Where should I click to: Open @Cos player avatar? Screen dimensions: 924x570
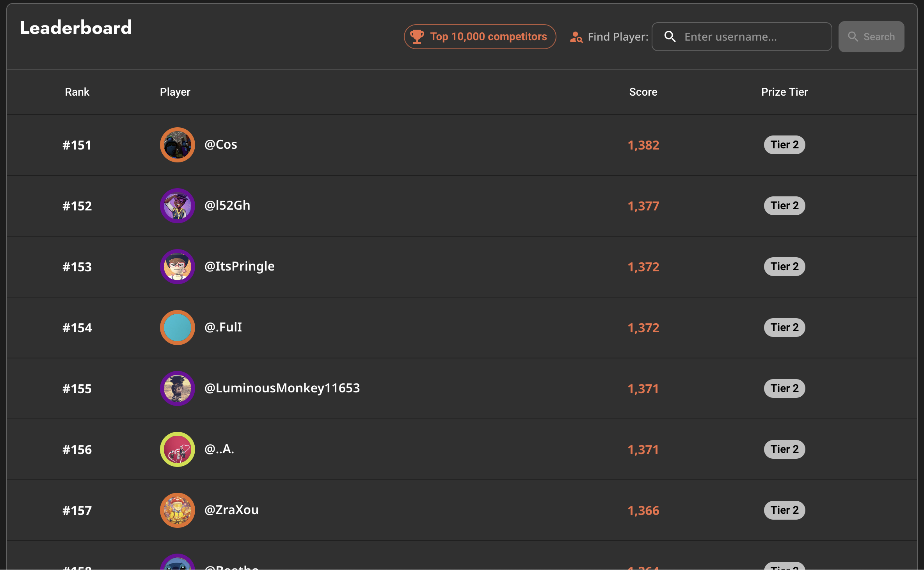point(178,145)
